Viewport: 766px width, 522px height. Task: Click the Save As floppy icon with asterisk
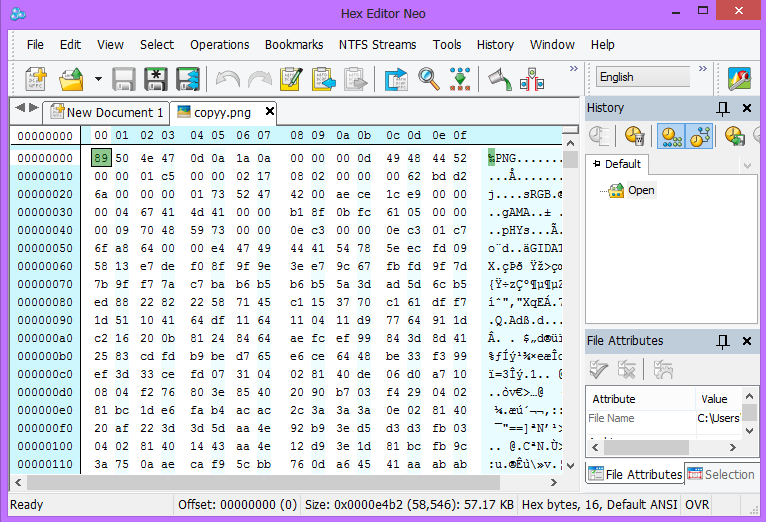[x=156, y=79]
